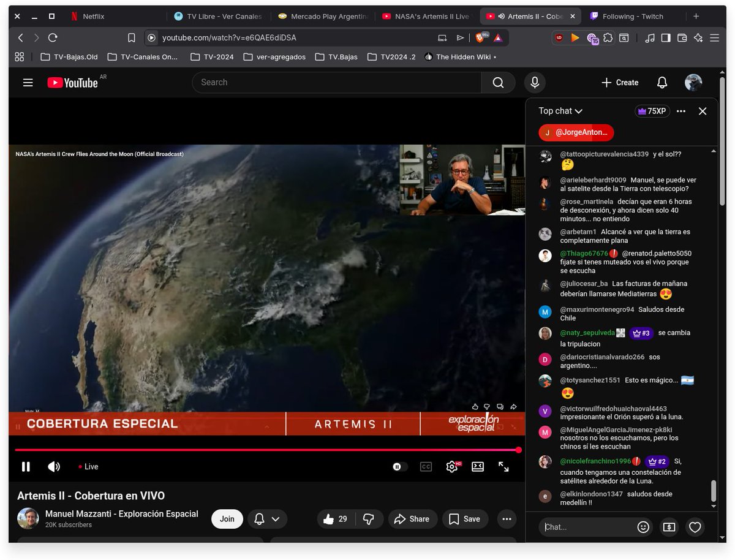Viewport: 735px width, 560px height.
Task: Search with voice microphone icon
Action: click(535, 82)
